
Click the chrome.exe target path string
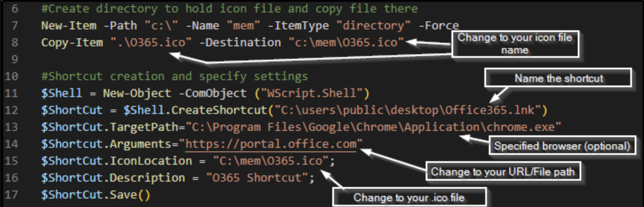click(x=374, y=127)
